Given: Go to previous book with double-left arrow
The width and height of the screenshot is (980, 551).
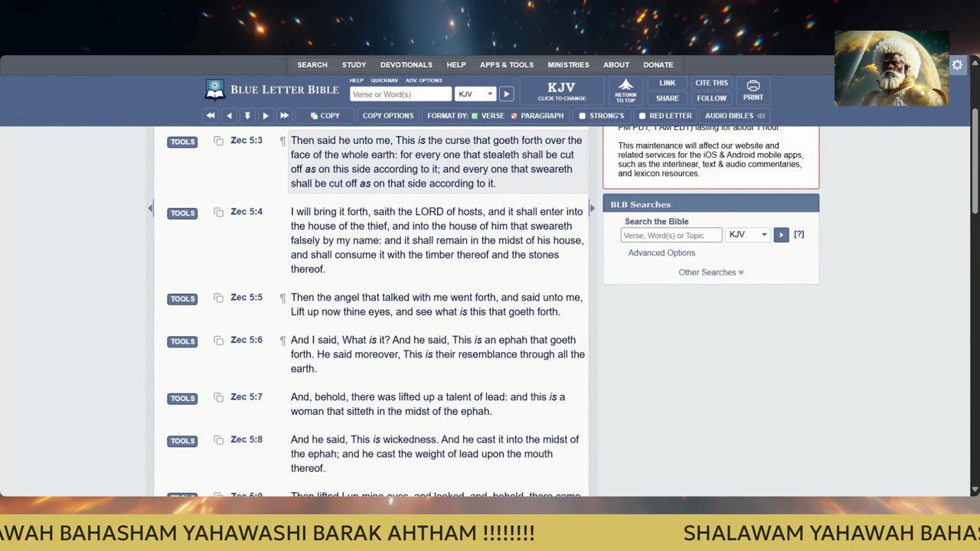Looking at the screenshot, I should (x=211, y=116).
